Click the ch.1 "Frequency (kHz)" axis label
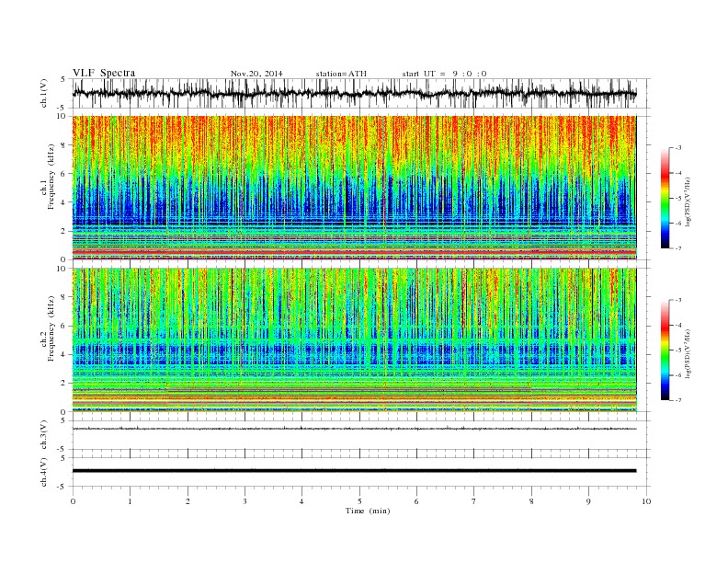This screenshot has height=563, width=728. pyautogui.click(x=51, y=177)
